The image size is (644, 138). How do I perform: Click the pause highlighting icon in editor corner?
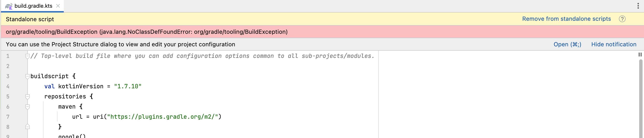[x=640, y=54]
